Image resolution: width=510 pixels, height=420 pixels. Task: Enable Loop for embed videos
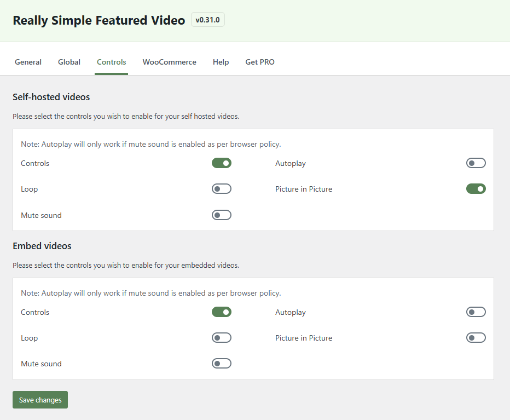221,337
